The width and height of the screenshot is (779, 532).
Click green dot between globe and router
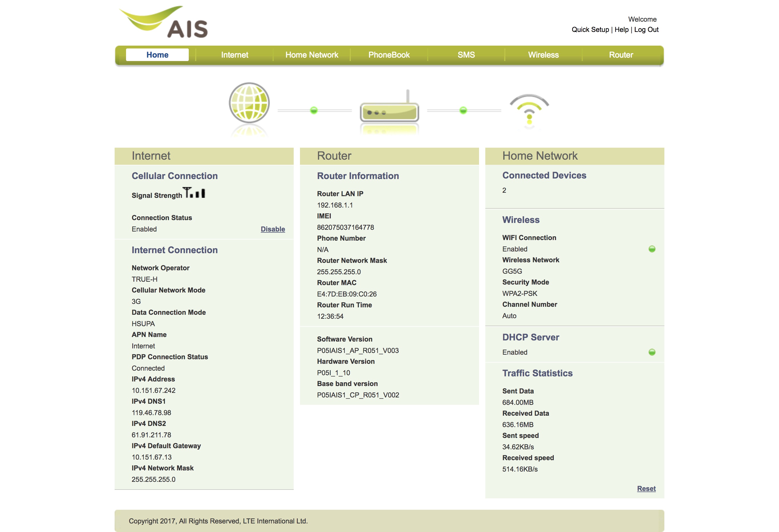314,110
